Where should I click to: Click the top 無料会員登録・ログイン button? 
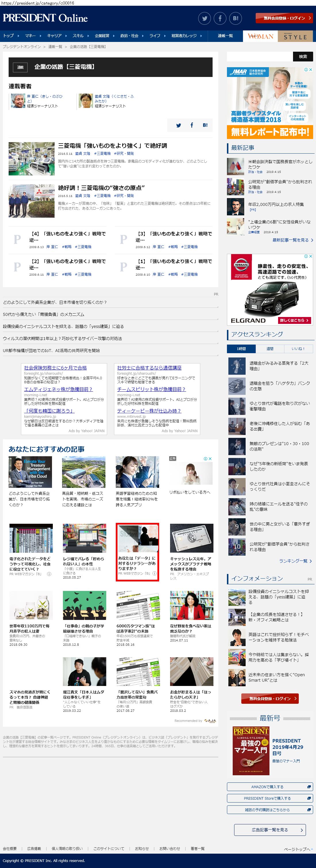[x=284, y=18]
